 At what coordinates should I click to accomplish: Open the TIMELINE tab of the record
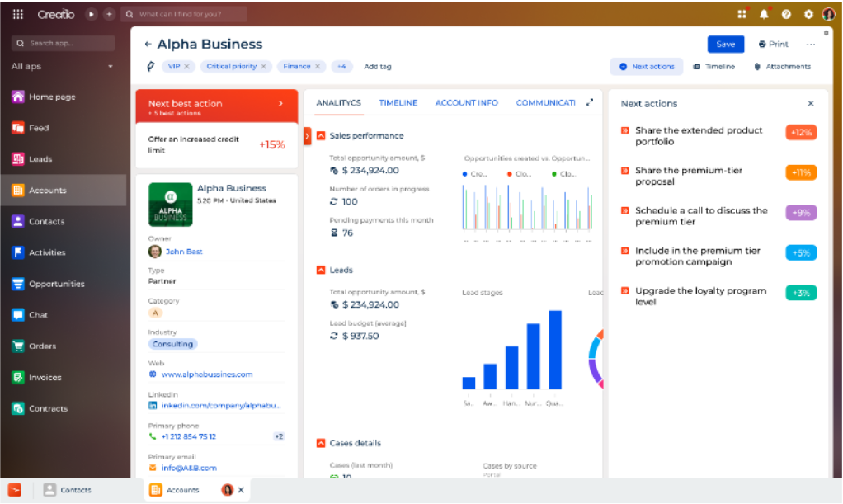398,103
